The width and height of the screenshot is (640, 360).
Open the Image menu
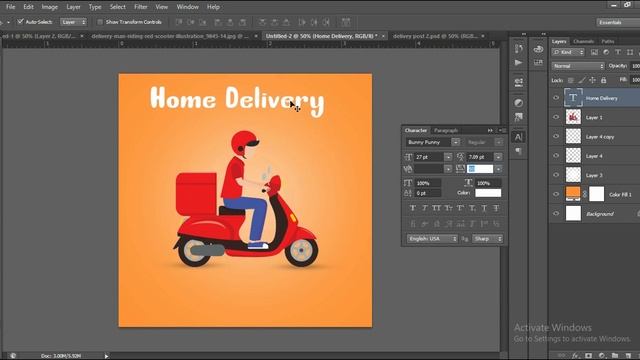point(50,7)
